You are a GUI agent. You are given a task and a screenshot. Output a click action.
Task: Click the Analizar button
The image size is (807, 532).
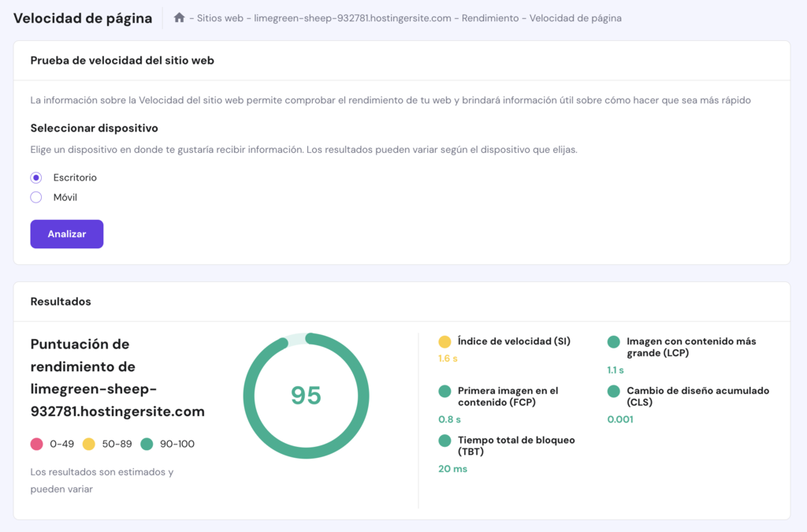coord(66,233)
